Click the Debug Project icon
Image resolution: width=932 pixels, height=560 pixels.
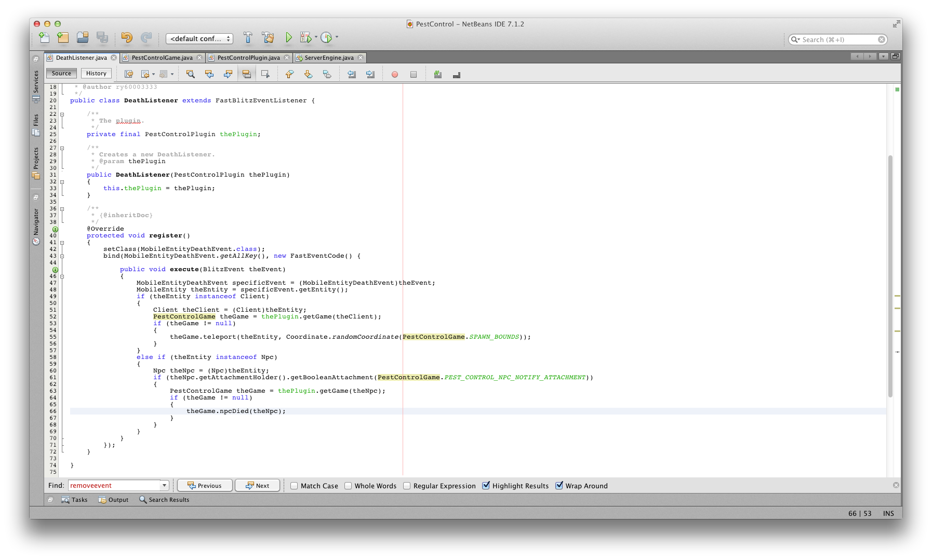point(306,37)
